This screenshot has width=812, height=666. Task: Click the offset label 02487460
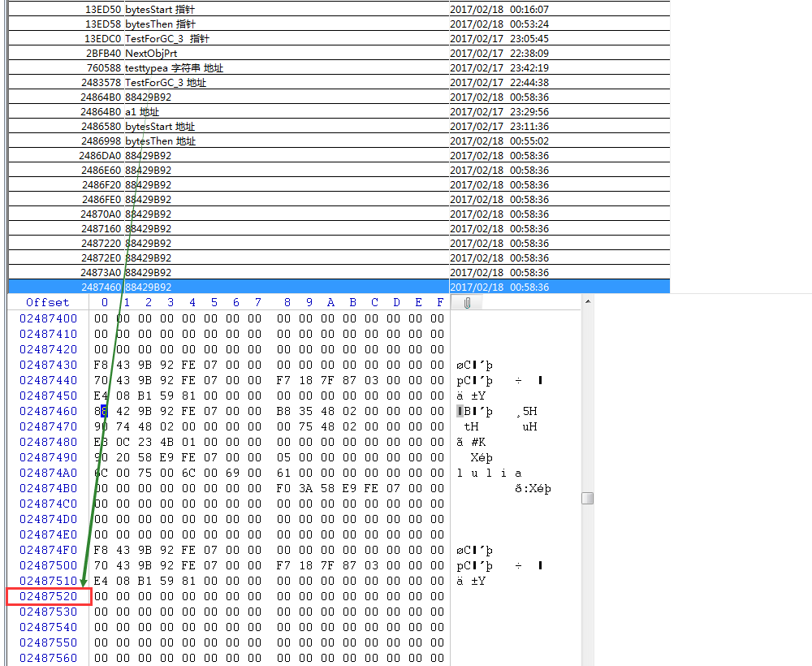click(48, 411)
